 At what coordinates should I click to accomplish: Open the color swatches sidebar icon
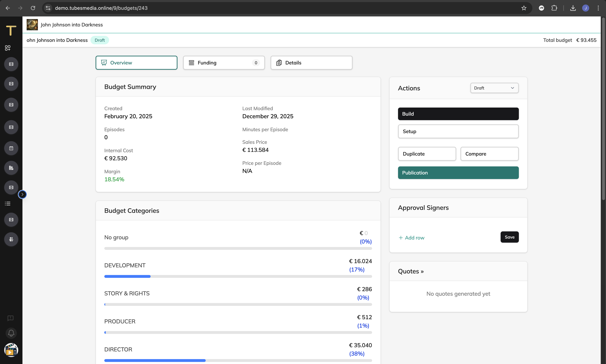coord(11,168)
